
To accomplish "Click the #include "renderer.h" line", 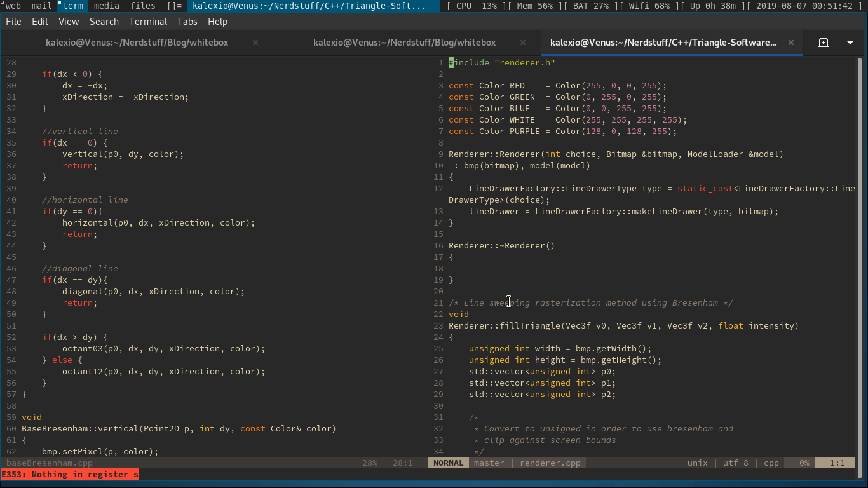I will [x=502, y=63].
